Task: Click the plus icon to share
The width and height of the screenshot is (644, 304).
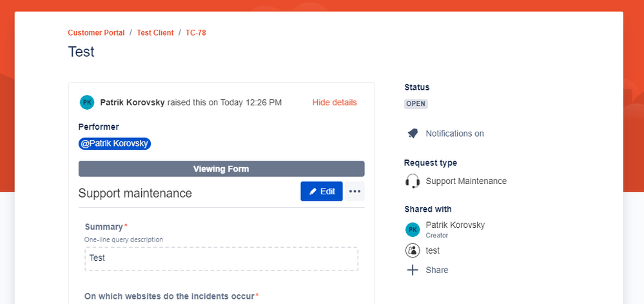Action: click(x=413, y=270)
